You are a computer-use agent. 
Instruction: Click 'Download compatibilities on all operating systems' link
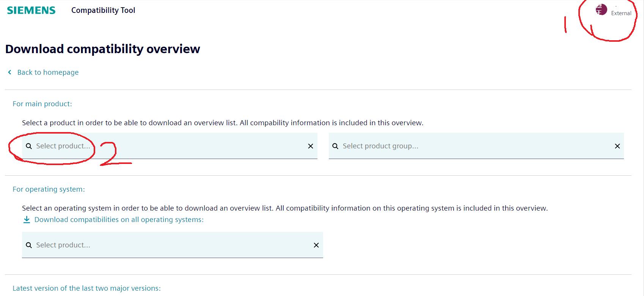(x=119, y=220)
